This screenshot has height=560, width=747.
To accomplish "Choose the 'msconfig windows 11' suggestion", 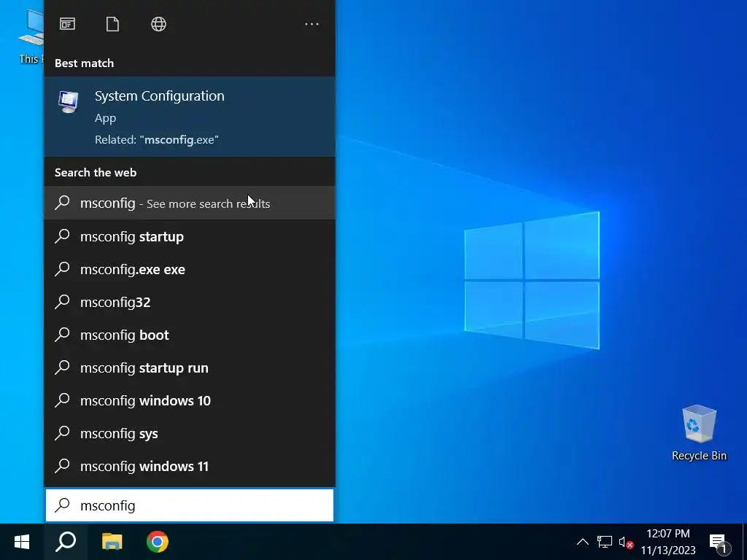I will (x=190, y=466).
